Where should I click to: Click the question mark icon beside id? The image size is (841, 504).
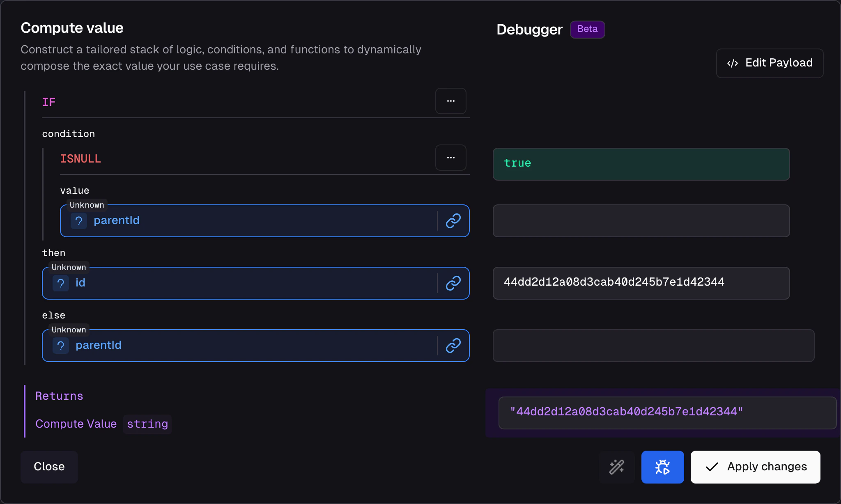click(60, 283)
